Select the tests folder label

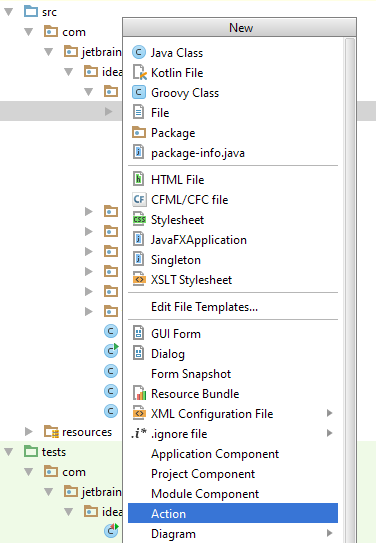(54, 452)
